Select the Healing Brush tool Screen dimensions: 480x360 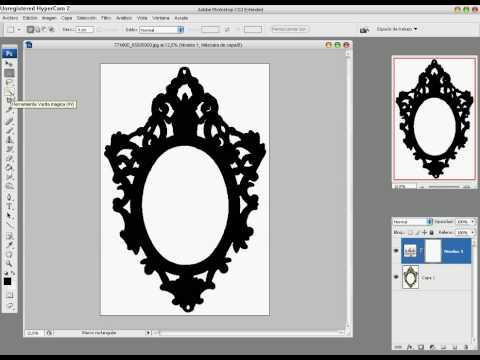pos(9,122)
